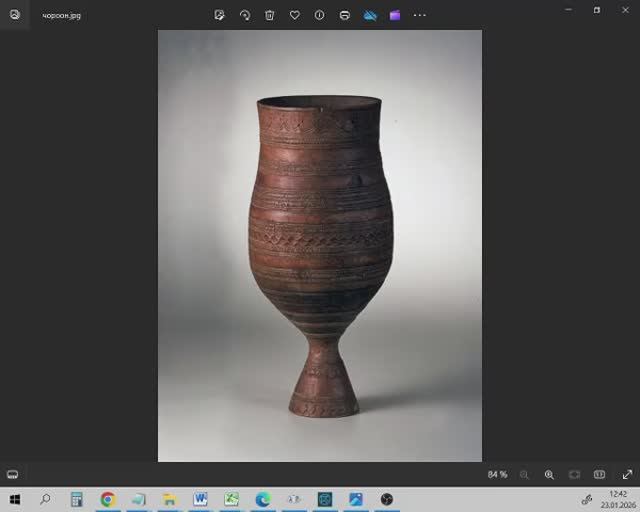Viewport: 640px width, 512px height.
Task: Switch to Microsoft Edge in the taskbar
Action: tap(263, 499)
